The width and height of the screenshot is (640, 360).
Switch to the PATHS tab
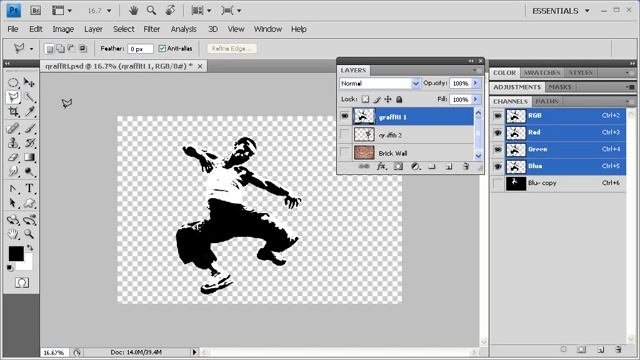547,101
